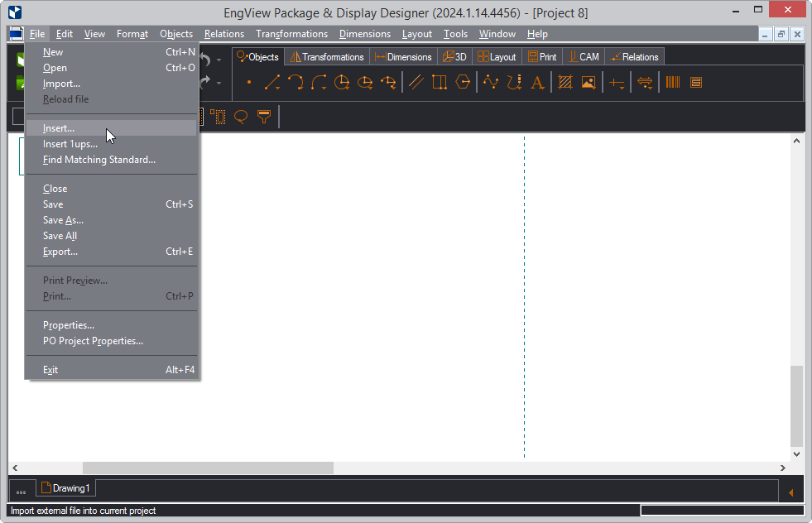Choose Open from the File menu

[x=112, y=68]
